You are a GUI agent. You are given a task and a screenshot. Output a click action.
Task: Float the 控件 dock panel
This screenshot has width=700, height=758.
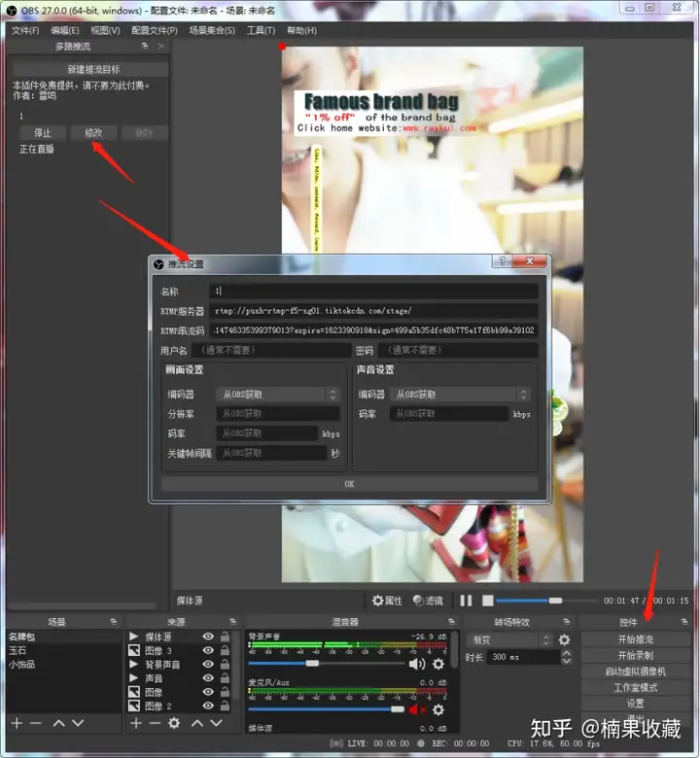point(684,622)
